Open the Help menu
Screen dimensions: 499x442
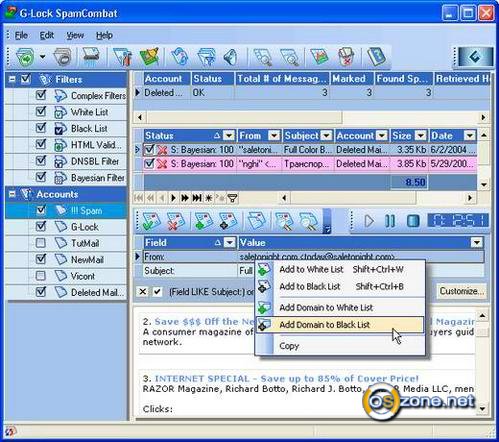(104, 35)
